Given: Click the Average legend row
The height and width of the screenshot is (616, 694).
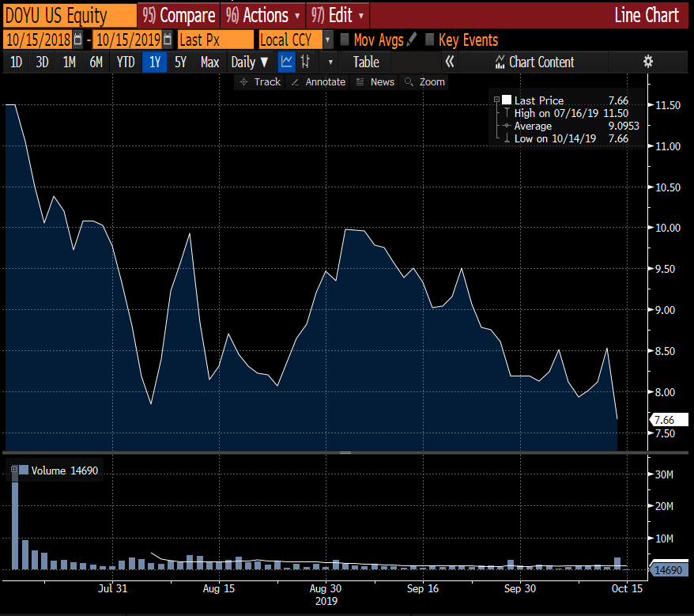Looking at the screenshot, I should coord(571,126).
